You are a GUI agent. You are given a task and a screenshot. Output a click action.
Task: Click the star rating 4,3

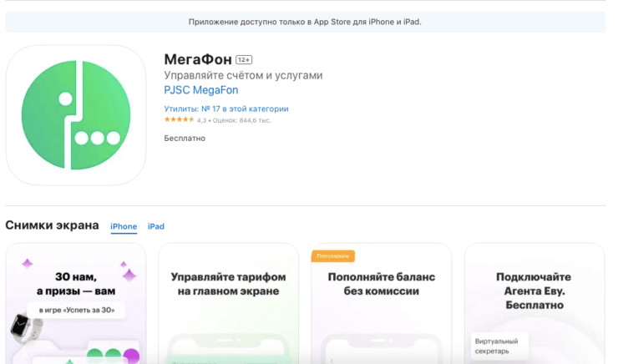coord(180,119)
